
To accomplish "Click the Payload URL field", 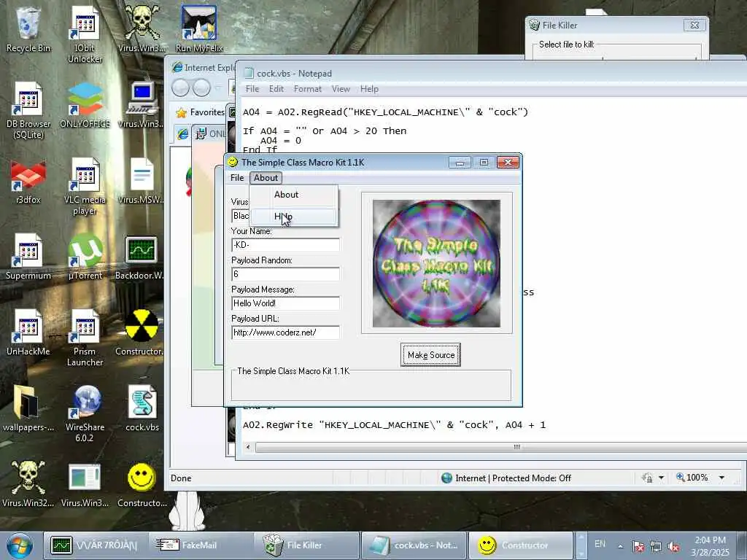I will 285,332.
